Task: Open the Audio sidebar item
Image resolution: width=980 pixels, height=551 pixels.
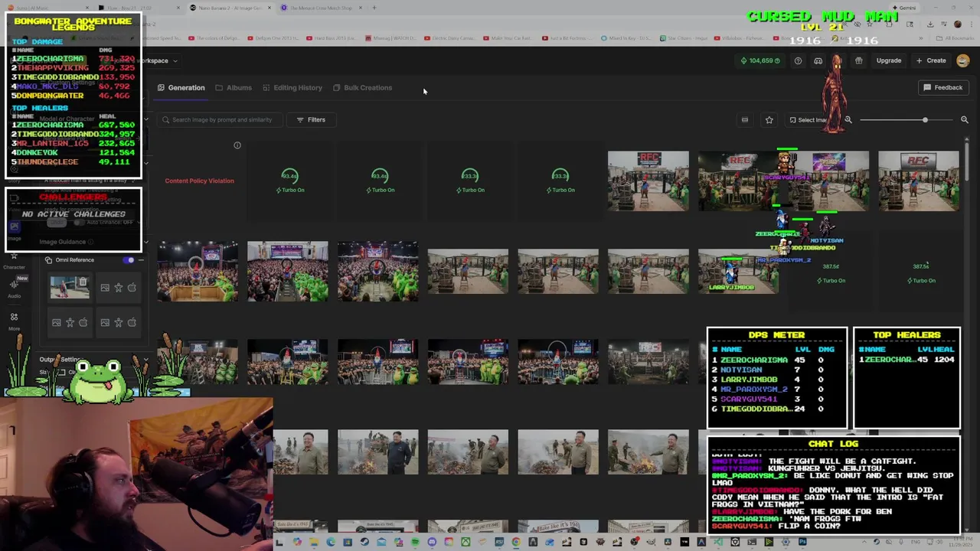Action: [x=14, y=288]
